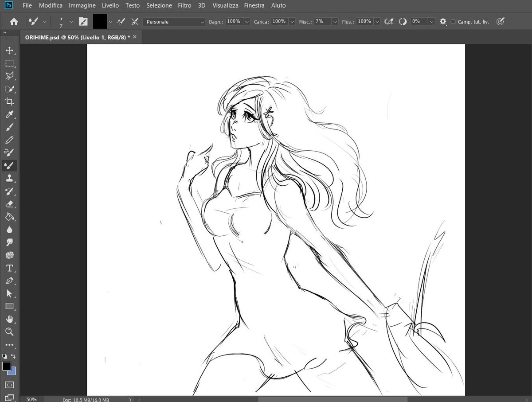The width and height of the screenshot is (532, 402).
Task: Select the Zoom tool
Action: pyautogui.click(x=9, y=332)
